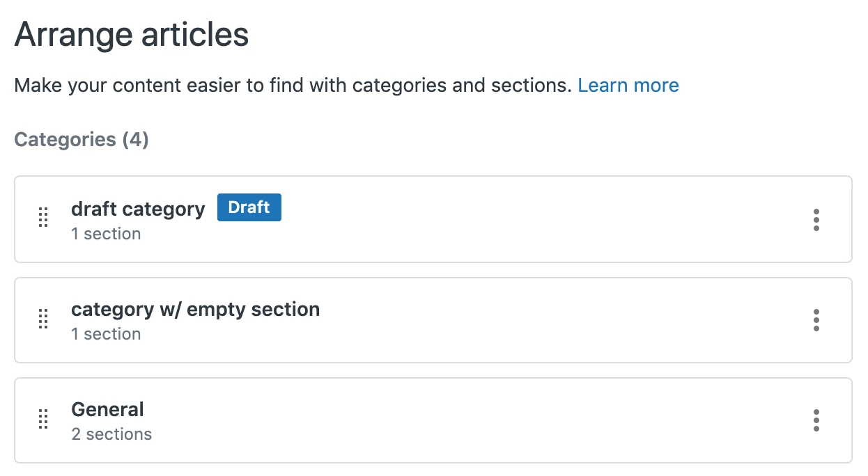Image resolution: width=868 pixels, height=476 pixels.
Task: Click "1 section" under category w/ empty section
Action: pyautogui.click(x=106, y=334)
